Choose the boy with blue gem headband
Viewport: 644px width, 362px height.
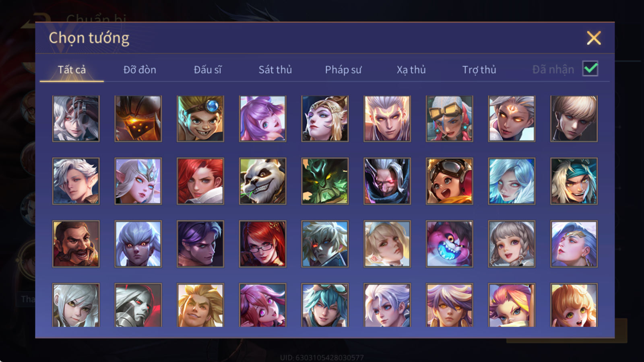pyautogui.click(x=200, y=119)
